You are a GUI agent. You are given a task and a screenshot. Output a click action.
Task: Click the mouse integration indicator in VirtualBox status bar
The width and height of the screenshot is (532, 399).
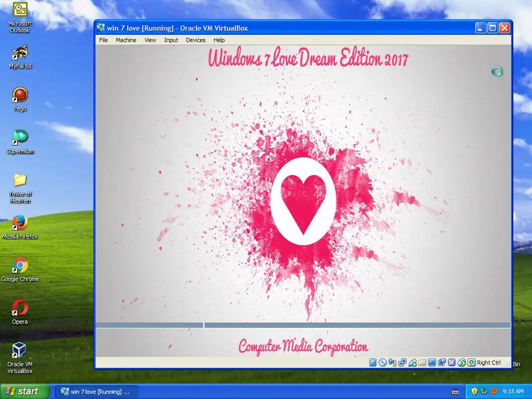461,363
